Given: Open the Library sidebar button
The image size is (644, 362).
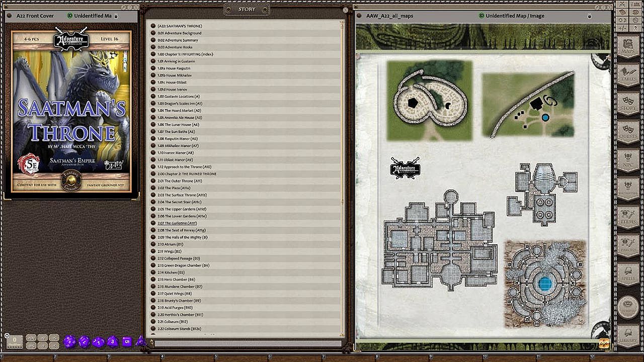Looking at the screenshot, I should click(x=628, y=335).
